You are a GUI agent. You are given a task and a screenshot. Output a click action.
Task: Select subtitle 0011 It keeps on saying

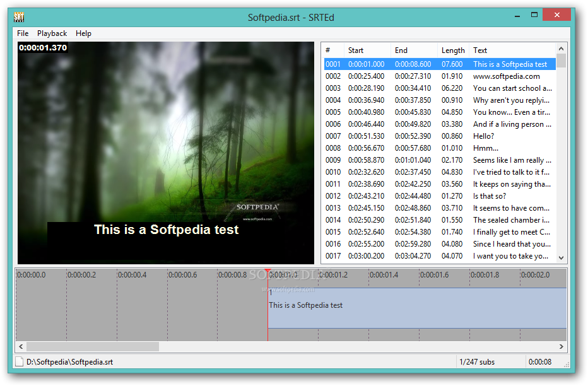(x=440, y=184)
